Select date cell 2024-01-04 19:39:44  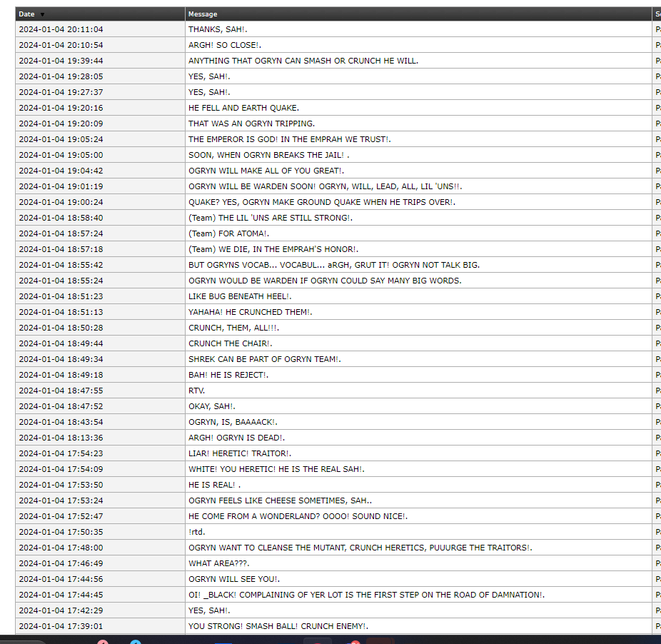[61, 61]
